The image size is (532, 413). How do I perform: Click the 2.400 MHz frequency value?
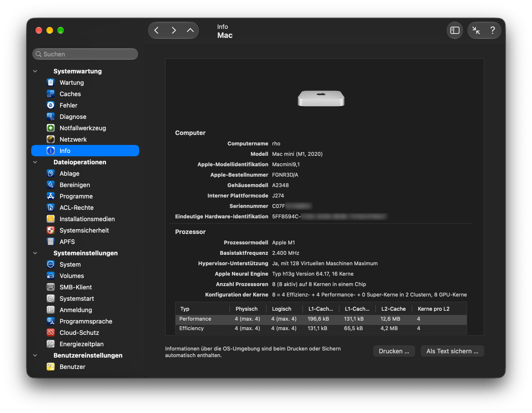[x=286, y=253]
